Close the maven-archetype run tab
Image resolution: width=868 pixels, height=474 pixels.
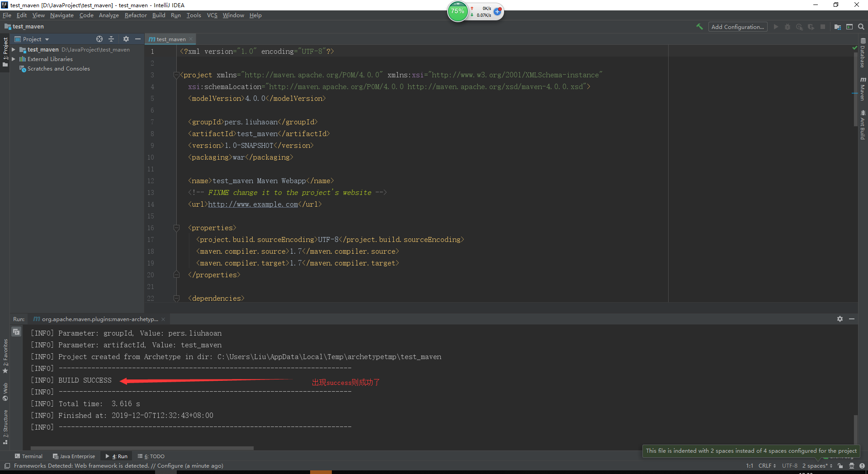(x=163, y=319)
